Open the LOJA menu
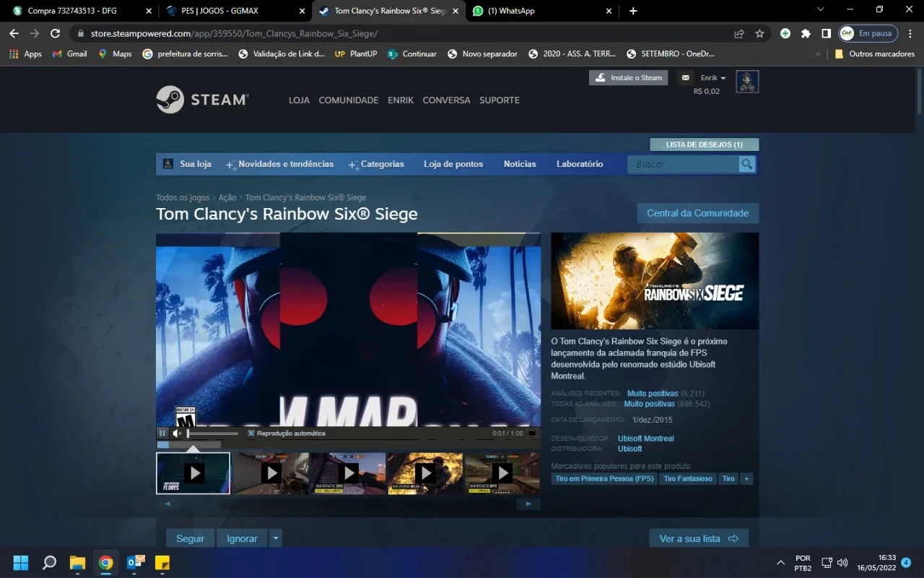Viewport: 924px width, 578px height. [299, 100]
